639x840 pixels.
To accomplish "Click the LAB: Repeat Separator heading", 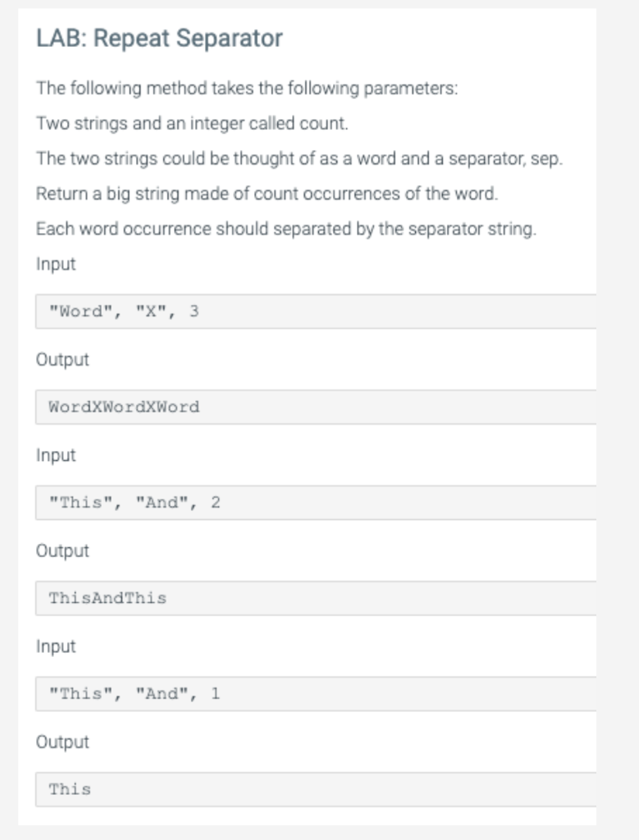I will coord(159,39).
